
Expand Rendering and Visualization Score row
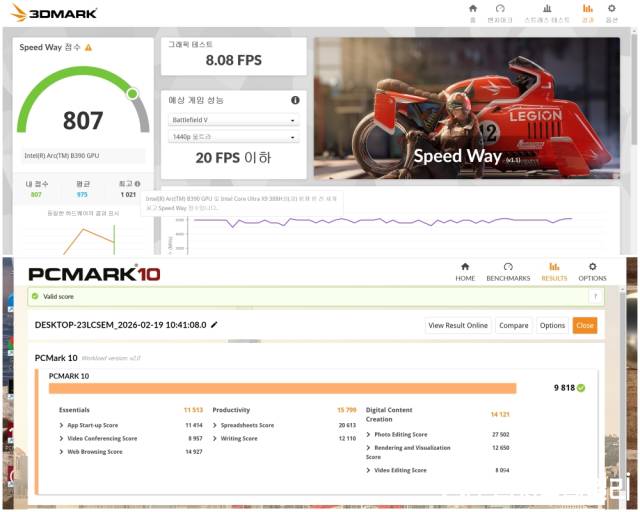coord(368,447)
